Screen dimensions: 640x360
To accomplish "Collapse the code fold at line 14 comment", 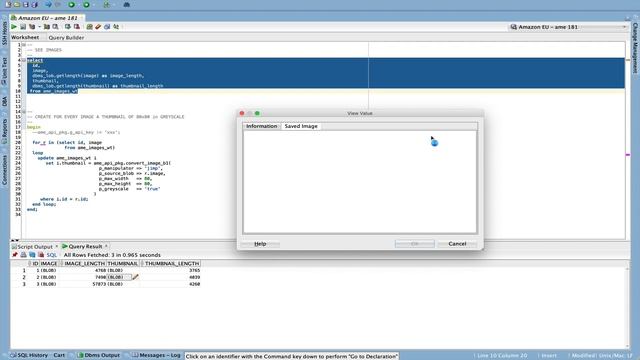I will pos(24,111).
